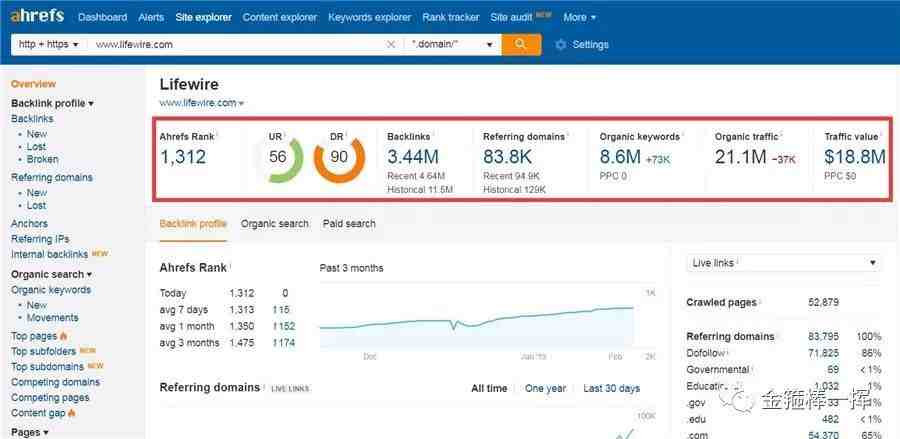Viewport: 900px width, 439px height.
Task: Click the 3.44M backlinks value
Action: [x=413, y=157]
